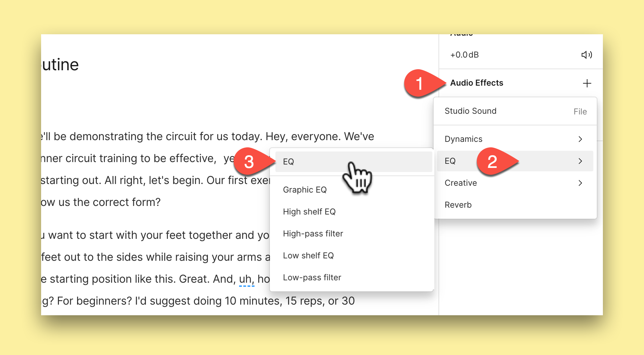Apply the High-pass filter
This screenshot has height=355, width=644.
point(354,234)
